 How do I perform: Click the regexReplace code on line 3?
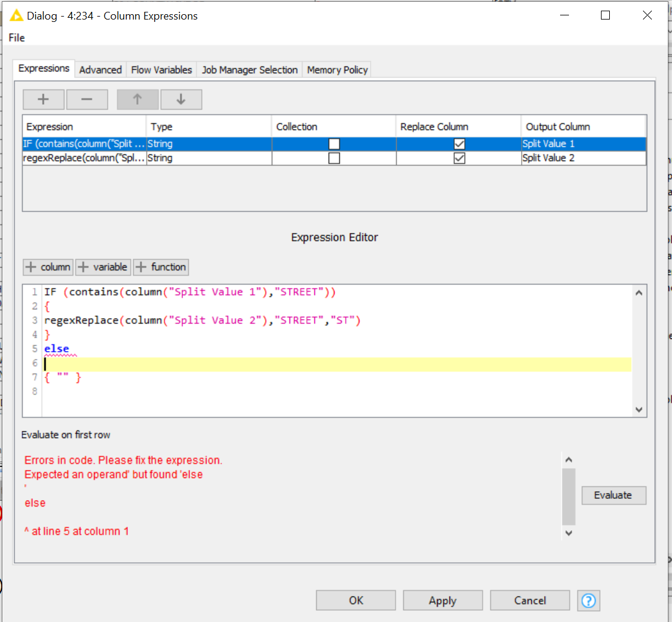tap(202, 320)
